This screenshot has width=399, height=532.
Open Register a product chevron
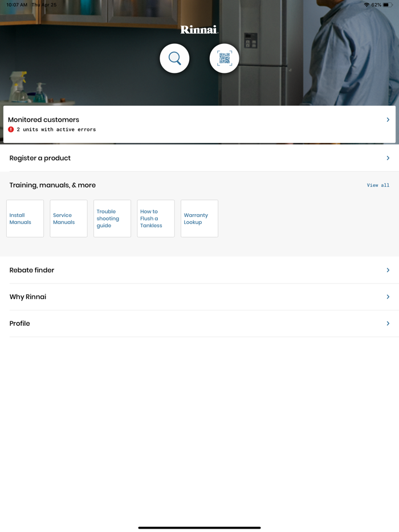388,158
